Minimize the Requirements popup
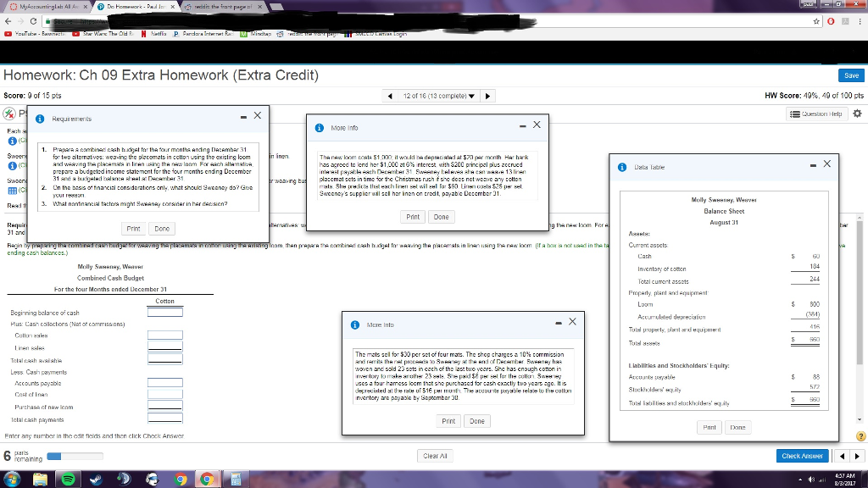Viewport: 868px width, 488px height. click(x=243, y=117)
